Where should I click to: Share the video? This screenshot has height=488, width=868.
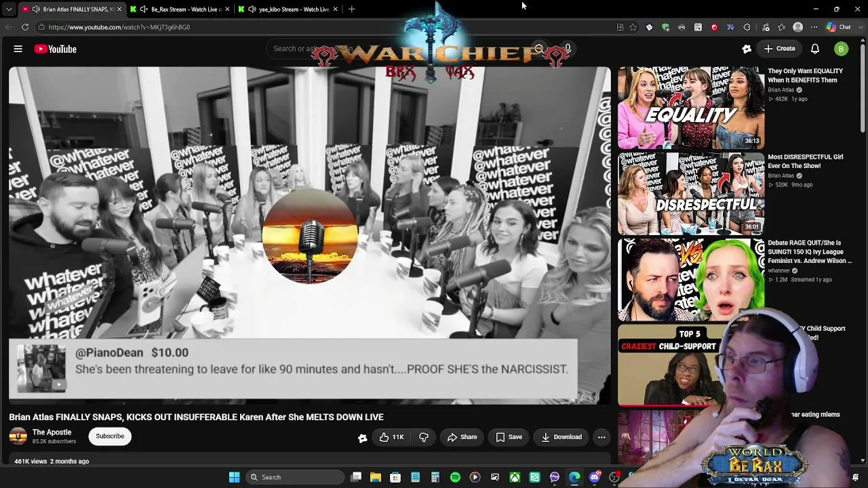pyautogui.click(x=462, y=437)
